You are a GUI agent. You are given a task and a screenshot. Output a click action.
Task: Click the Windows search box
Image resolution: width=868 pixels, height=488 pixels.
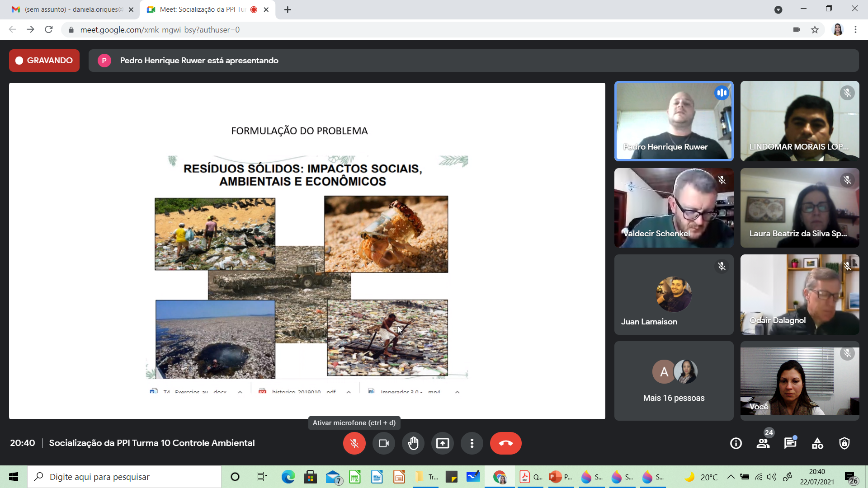click(124, 477)
